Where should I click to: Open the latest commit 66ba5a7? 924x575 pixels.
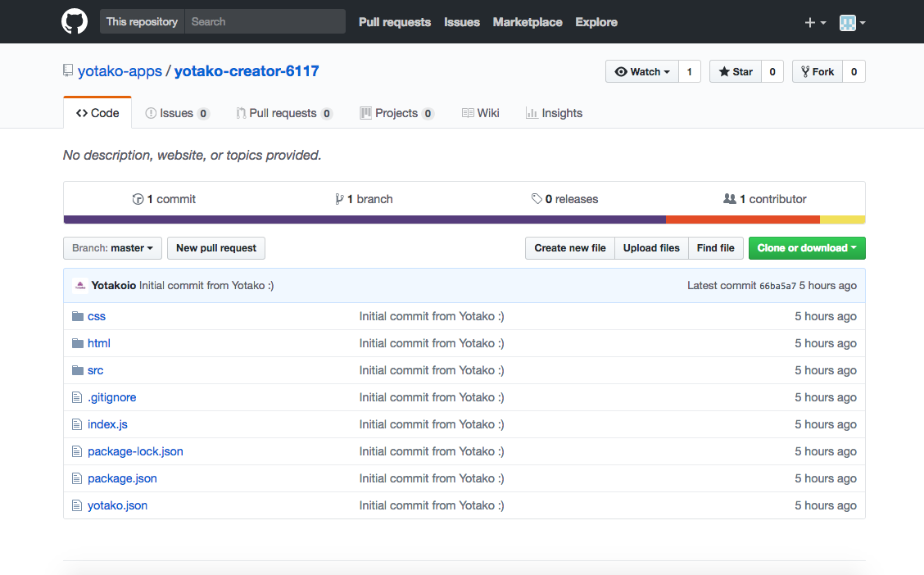click(x=777, y=286)
